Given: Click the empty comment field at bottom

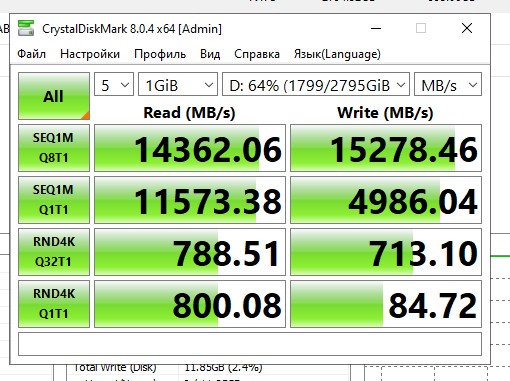Looking at the screenshot, I should pyautogui.click(x=250, y=344).
